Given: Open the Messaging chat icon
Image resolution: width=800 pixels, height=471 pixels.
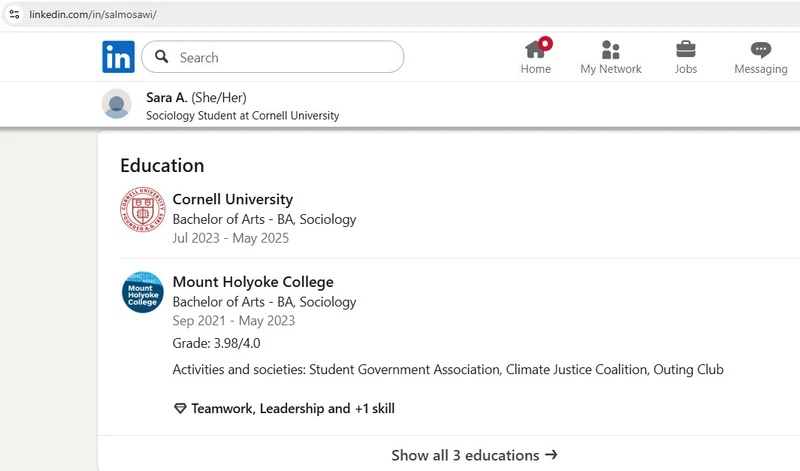Looking at the screenshot, I should point(760,50).
